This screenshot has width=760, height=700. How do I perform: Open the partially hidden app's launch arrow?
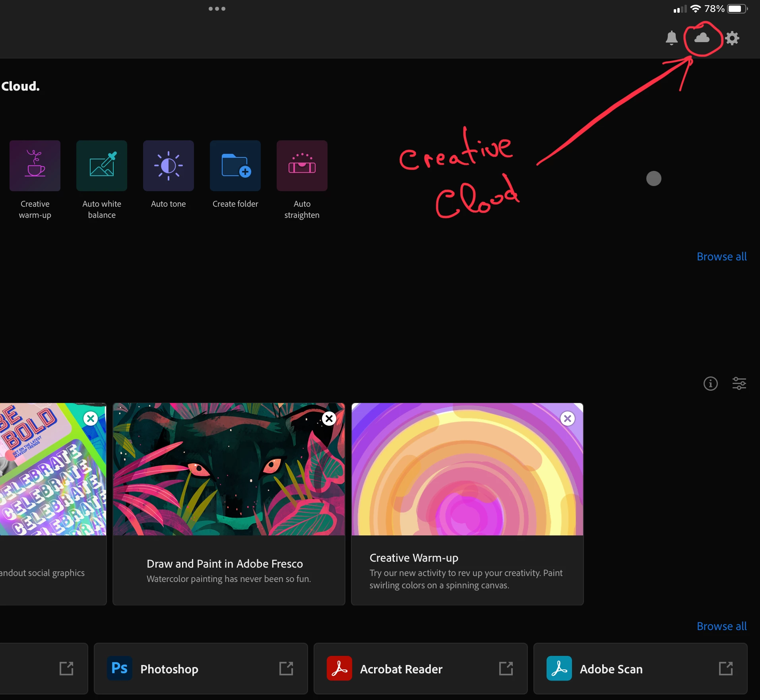(66, 669)
